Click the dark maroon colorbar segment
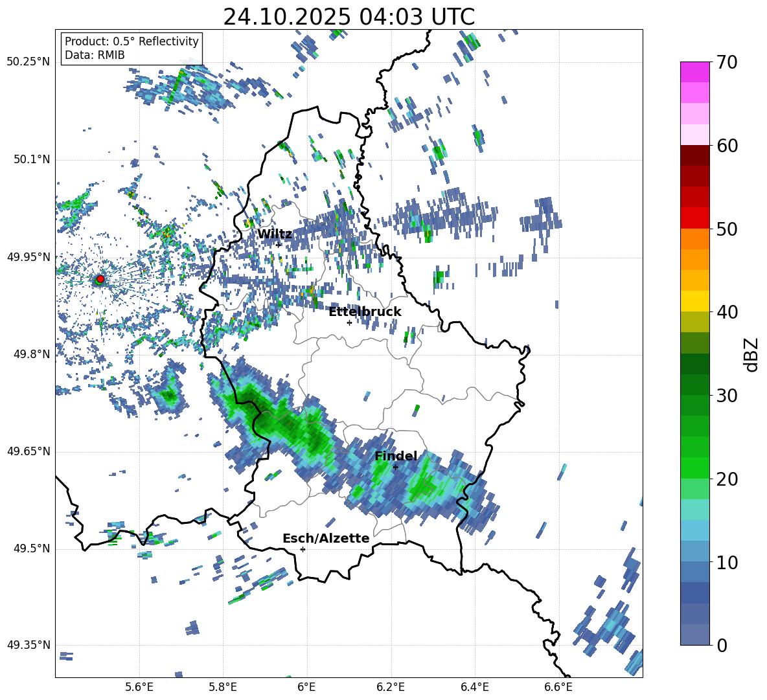The height and width of the screenshot is (700, 767). point(694,155)
